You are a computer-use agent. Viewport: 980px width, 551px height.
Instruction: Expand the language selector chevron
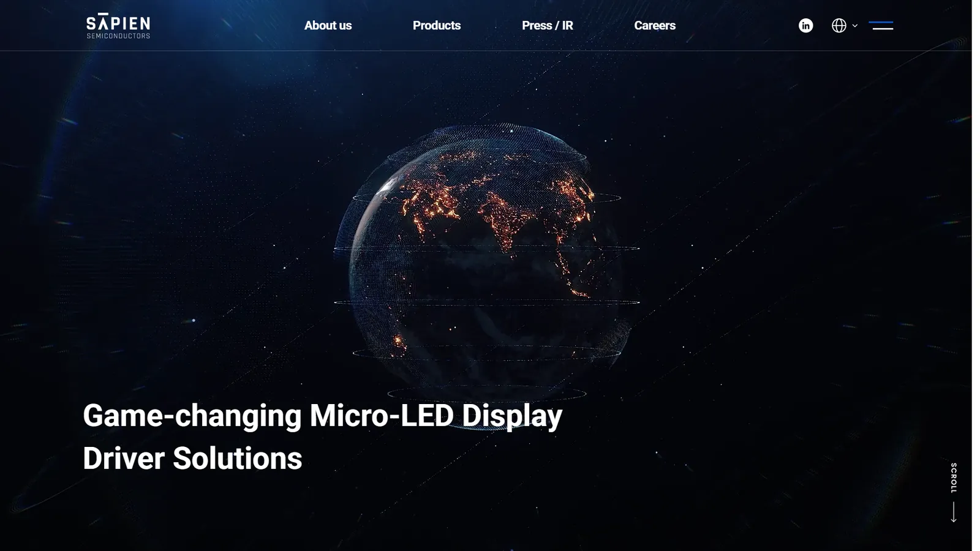[x=854, y=26]
